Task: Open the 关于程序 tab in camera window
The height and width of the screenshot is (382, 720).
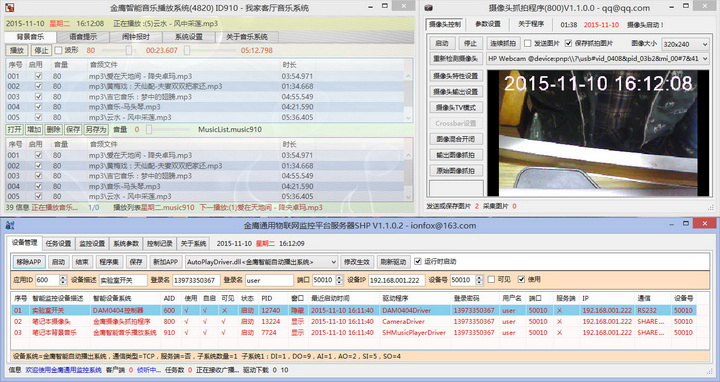Action: tap(531, 24)
